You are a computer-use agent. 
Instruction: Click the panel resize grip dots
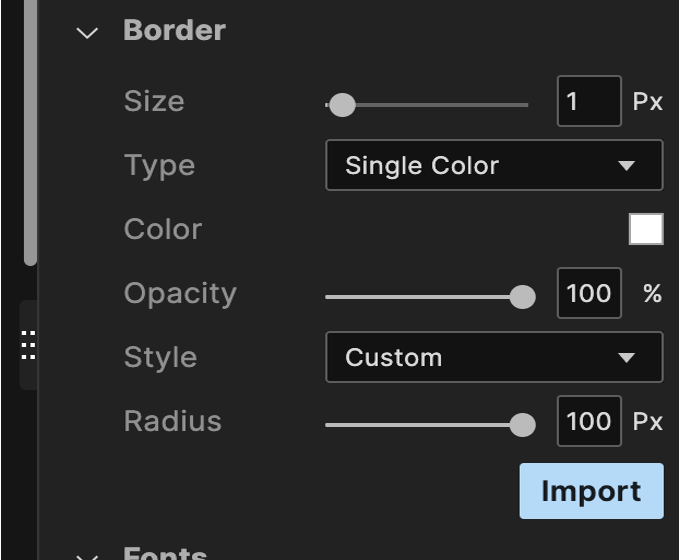(x=28, y=345)
